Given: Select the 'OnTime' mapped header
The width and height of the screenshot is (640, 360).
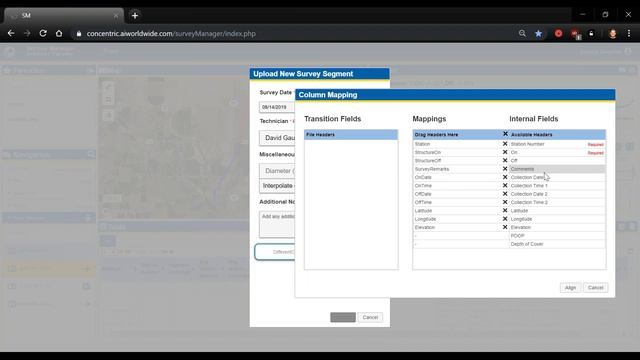Looking at the screenshot, I should click(423, 186).
